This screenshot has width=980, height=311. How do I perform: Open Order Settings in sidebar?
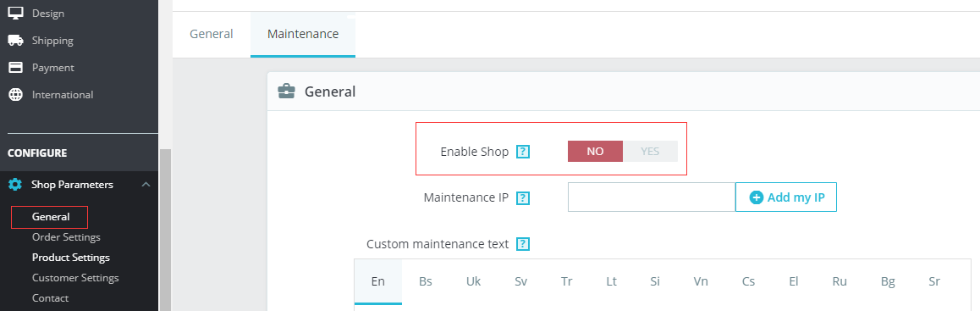[x=66, y=237]
